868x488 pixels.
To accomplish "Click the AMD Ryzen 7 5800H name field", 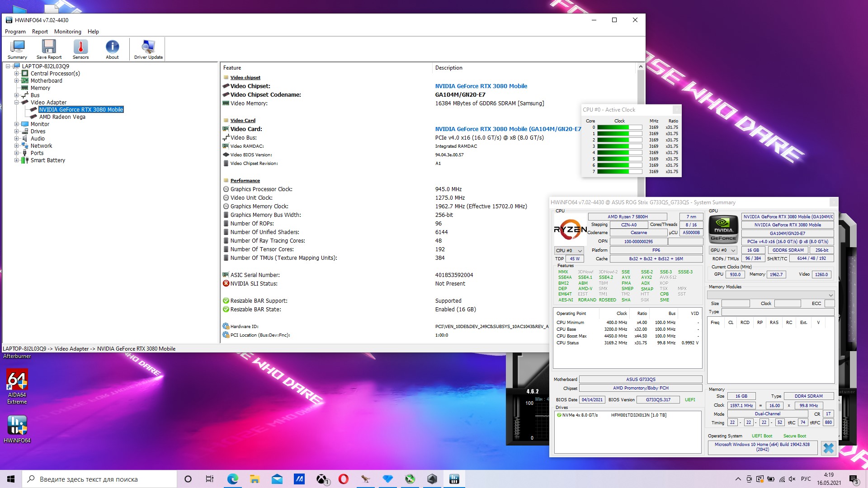I will 627,217.
